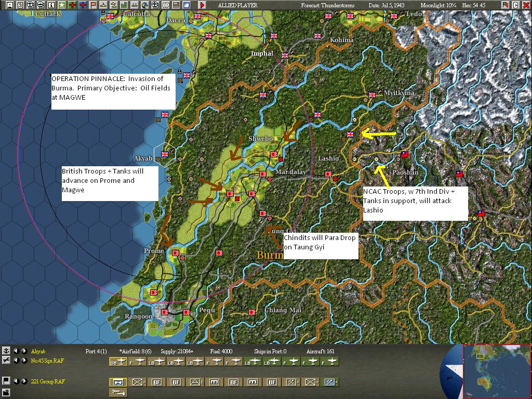532x399 pixels.
Task: Open the weather cloud toolbar icon
Action: point(187,5)
